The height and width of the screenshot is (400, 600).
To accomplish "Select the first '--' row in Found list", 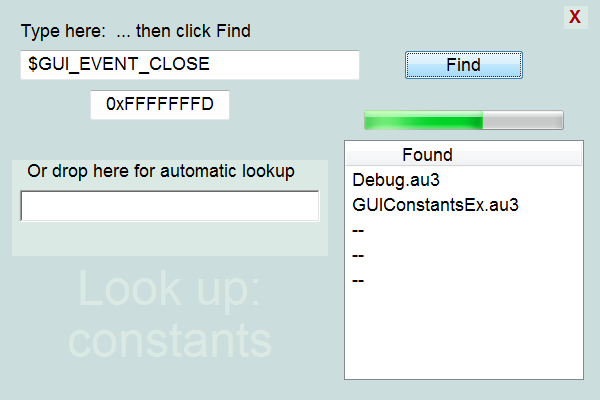I will (358, 230).
